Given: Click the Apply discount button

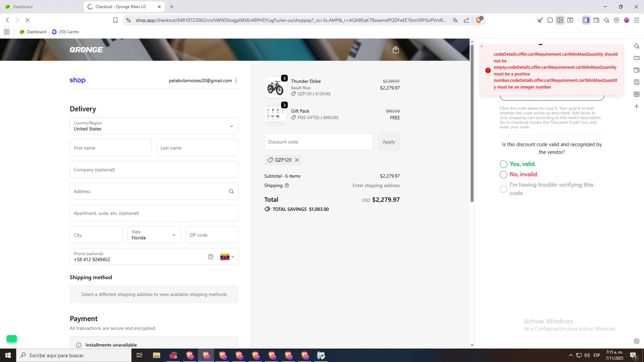Looking at the screenshot, I should point(389,142).
